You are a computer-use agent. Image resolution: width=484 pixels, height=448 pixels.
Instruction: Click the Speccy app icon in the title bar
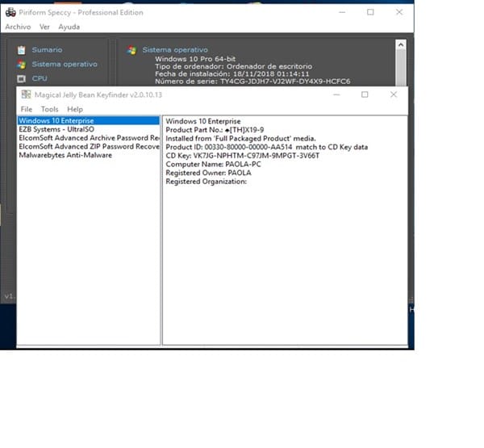10,12
